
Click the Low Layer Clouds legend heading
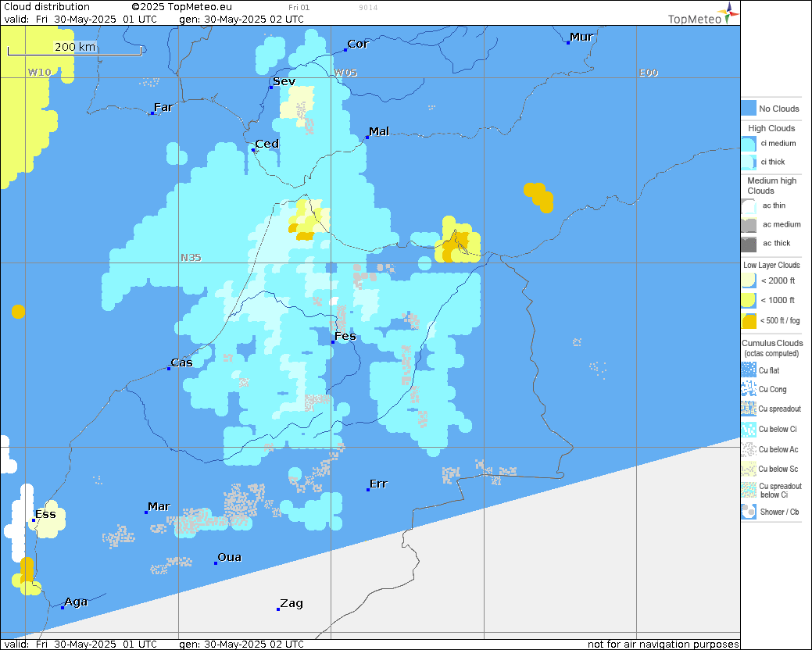(771, 265)
